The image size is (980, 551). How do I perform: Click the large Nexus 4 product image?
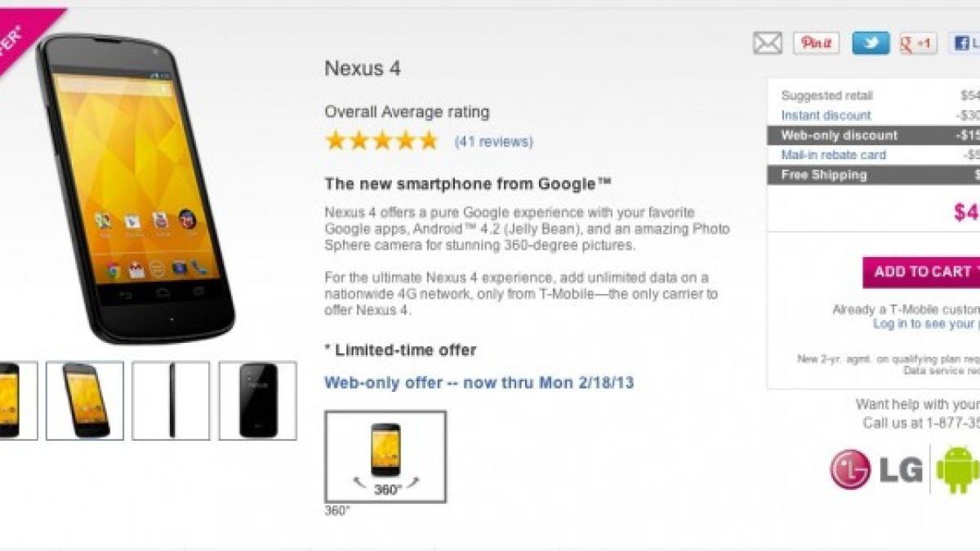click(136, 188)
